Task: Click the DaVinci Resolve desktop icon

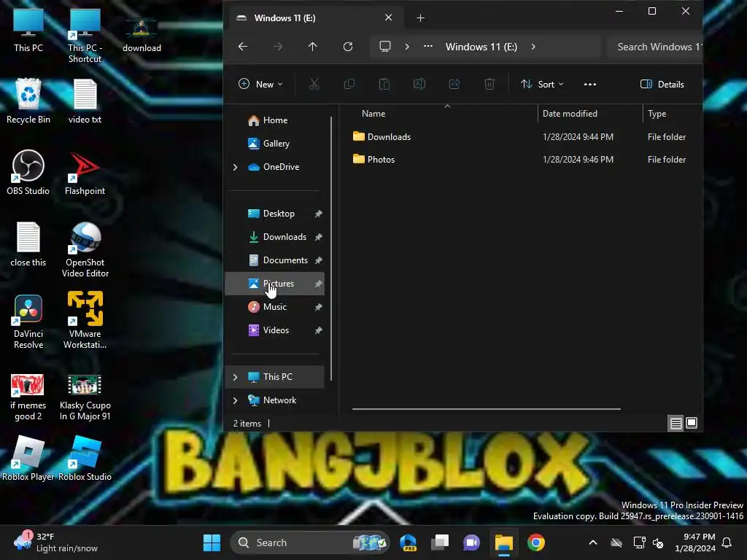Action: click(x=28, y=322)
